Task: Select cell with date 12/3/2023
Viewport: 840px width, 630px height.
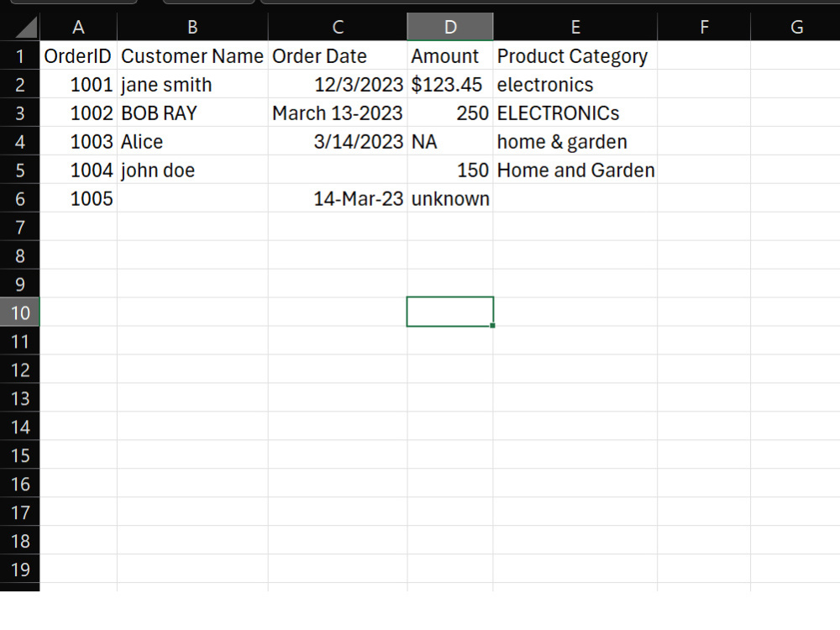Action: click(x=338, y=84)
